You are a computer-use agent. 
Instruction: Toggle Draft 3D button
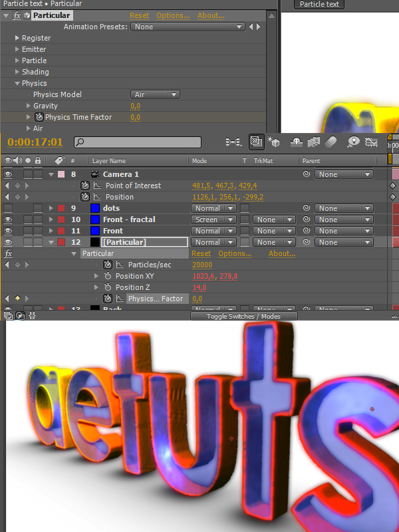(273, 142)
